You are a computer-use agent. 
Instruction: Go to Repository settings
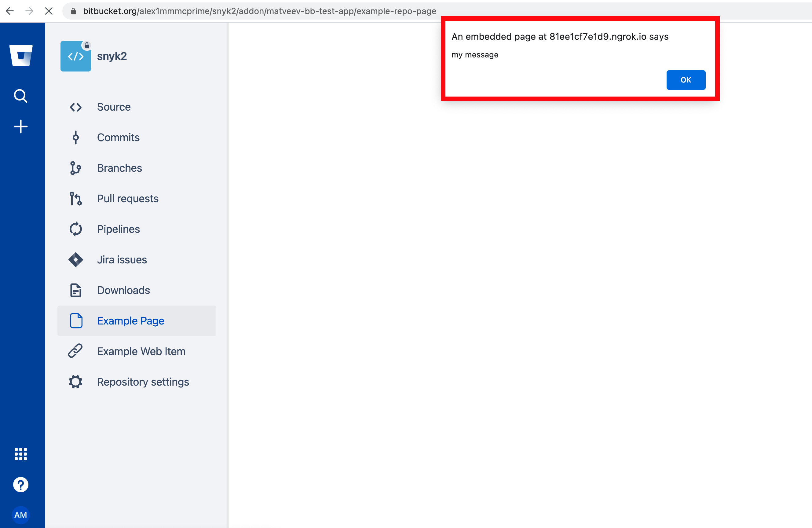coord(137,382)
